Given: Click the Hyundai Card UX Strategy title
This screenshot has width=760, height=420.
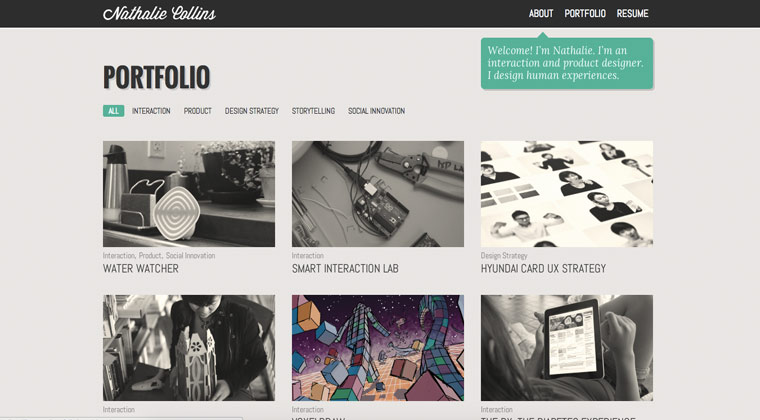Looking at the screenshot, I should [543, 268].
